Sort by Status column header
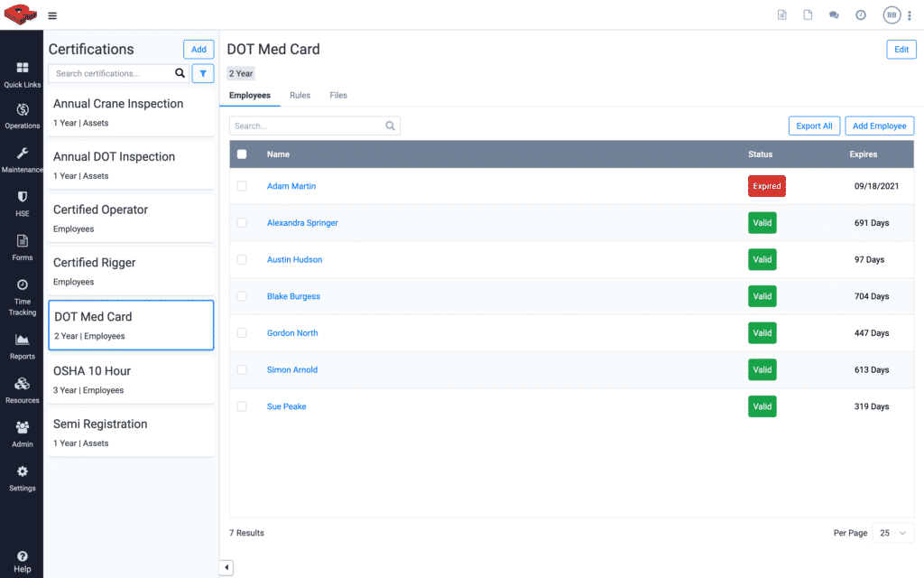924x578 pixels. pos(760,154)
